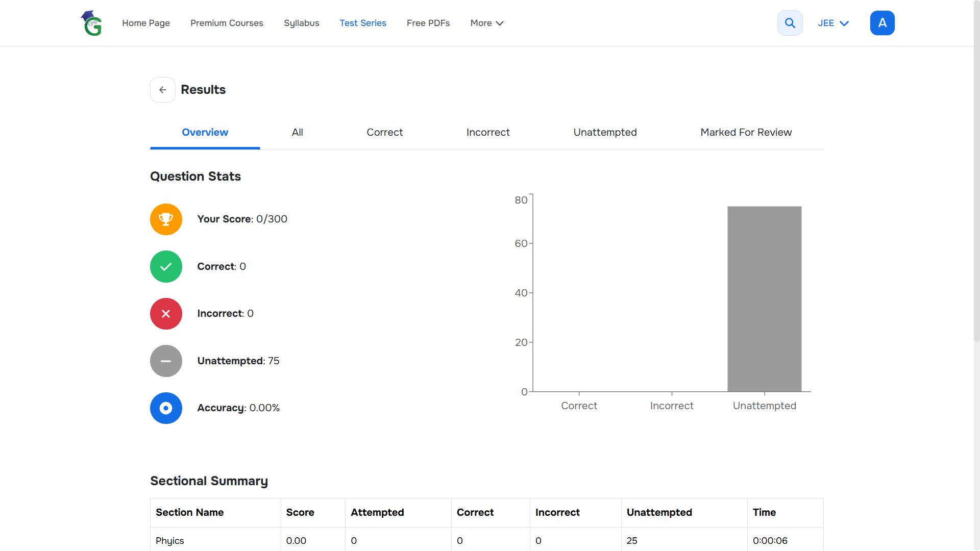Click the green checkmark Correct icon
This screenshot has height=551, width=980.
(x=166, y=266)
